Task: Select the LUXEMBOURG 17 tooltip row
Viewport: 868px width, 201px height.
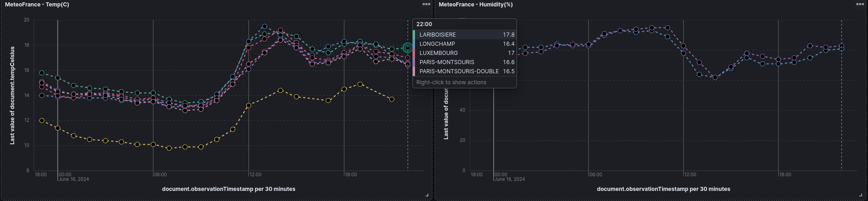Action: point(464,53)
